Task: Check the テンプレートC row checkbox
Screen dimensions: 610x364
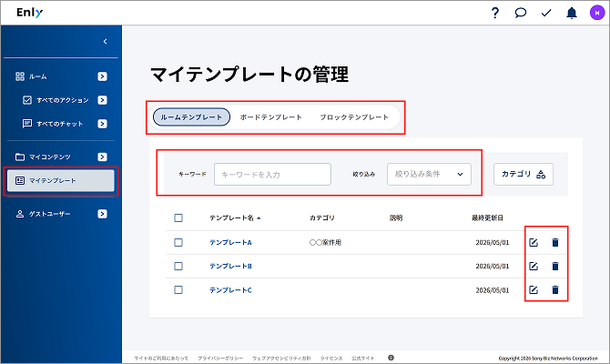Action: click(x=178, y=290)
